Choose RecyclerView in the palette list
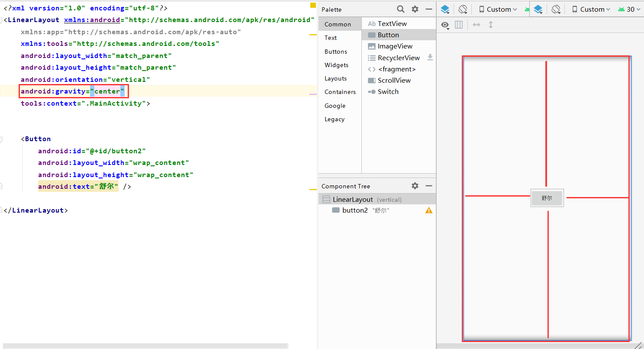The width and height of the screenshot is (644, 349). [x=399, y=58]
